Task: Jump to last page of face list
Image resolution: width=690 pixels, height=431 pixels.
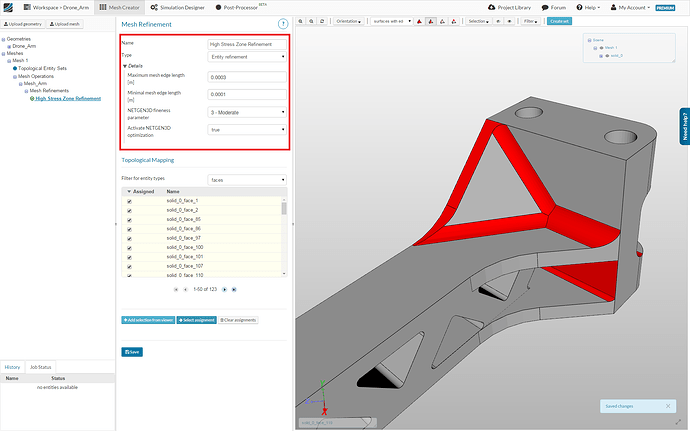Action: pyautogui.click(x=234, y=289)
